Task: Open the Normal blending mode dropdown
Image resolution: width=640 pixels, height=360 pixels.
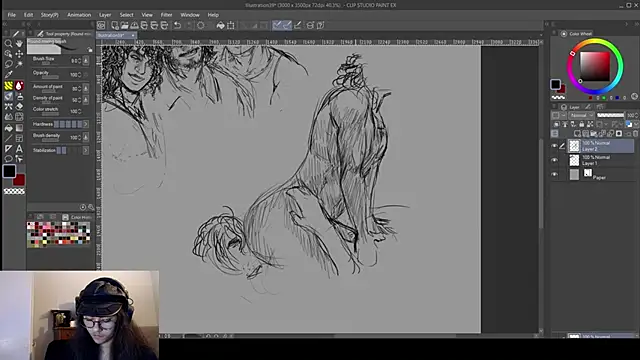Action: pyautogui.click(x=582, y=116)
